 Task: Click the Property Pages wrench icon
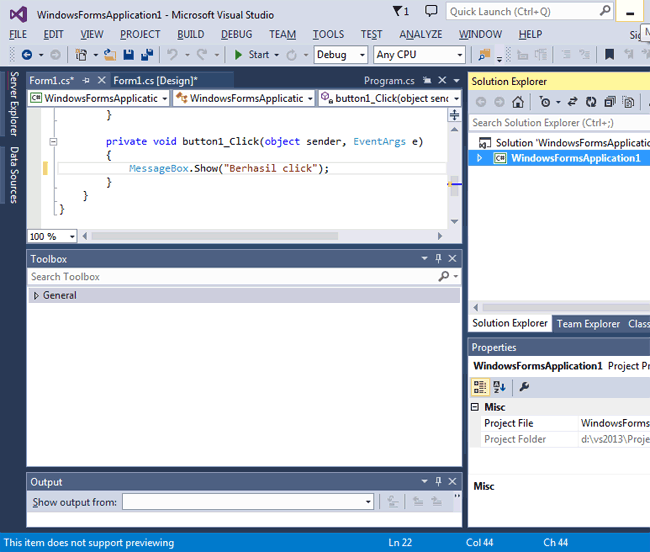point(524,387)
